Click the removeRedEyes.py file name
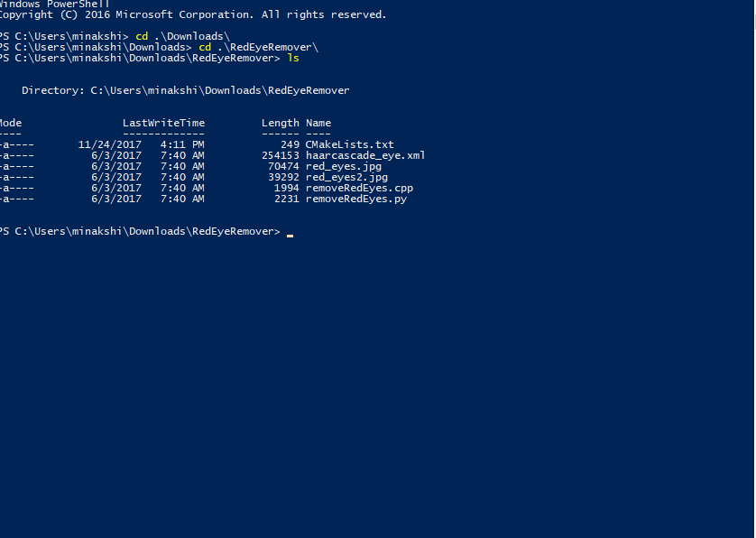This screenshot has height=538, width=756. 356,199
